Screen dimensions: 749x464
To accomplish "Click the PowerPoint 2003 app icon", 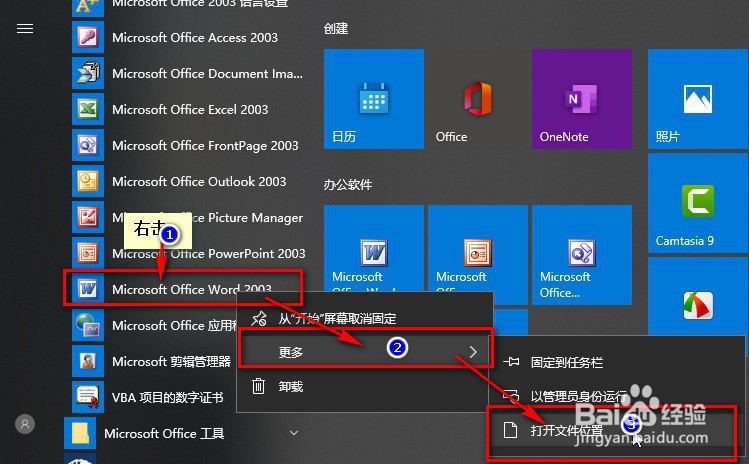I will tap(88, 253).
